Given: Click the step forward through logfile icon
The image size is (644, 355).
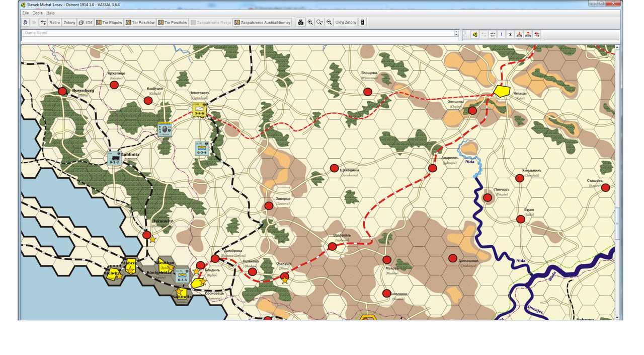Looking at the screenshot, I should 34,23.
